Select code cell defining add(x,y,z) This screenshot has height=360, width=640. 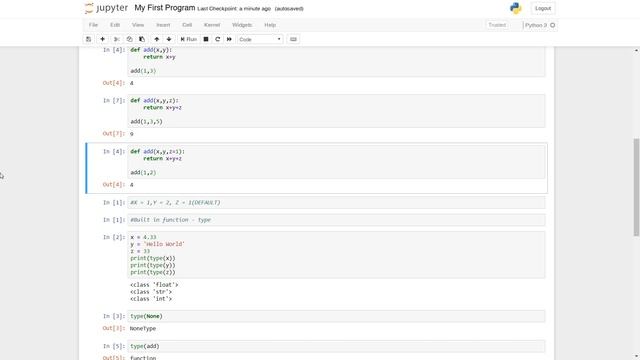(336, 111)
